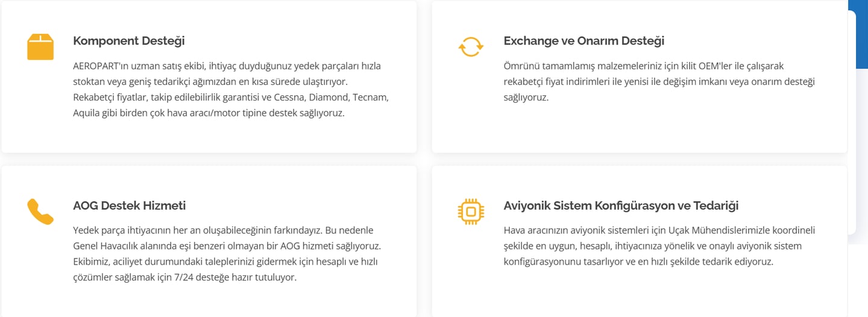868x317 pixels.
Task: Open the AOG Destek Hizmeti heading
Action: (x=129, y=206)
